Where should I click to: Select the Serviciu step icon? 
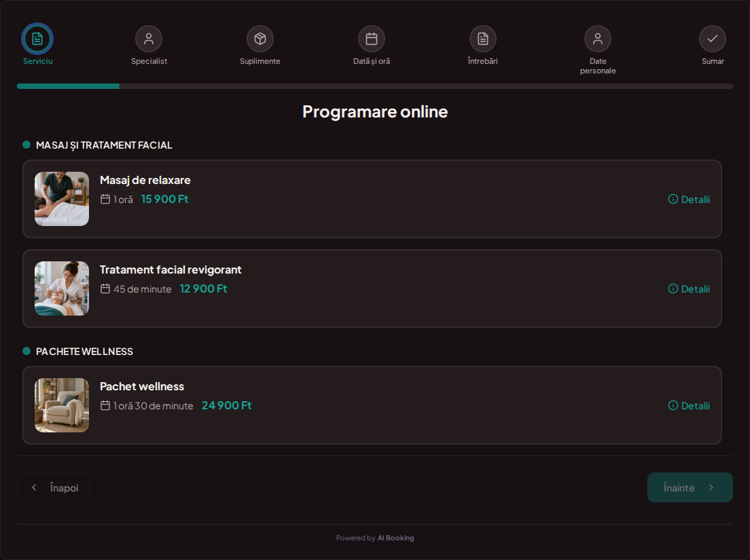[37, 39]
